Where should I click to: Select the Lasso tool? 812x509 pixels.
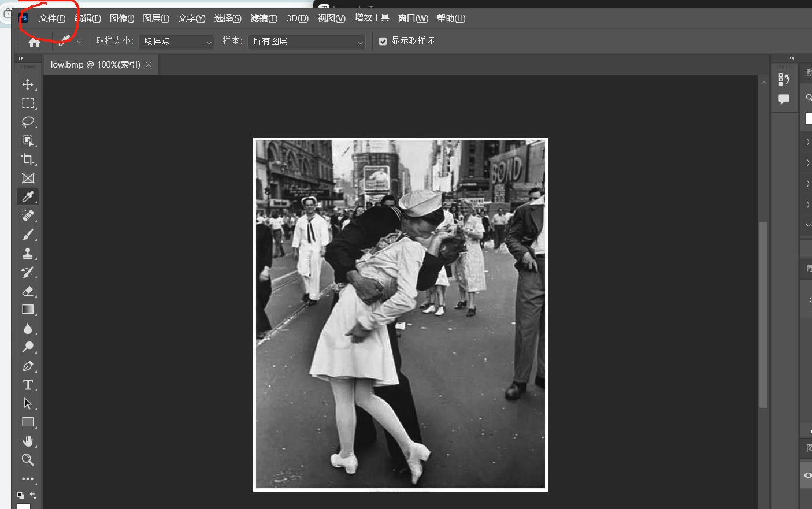pyautogui.click(x=28, y=122)
